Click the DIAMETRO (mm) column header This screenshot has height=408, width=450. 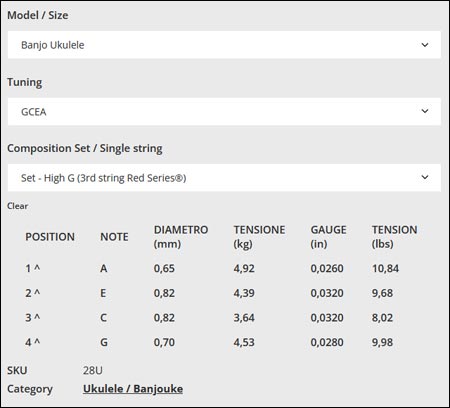[181, 237]
